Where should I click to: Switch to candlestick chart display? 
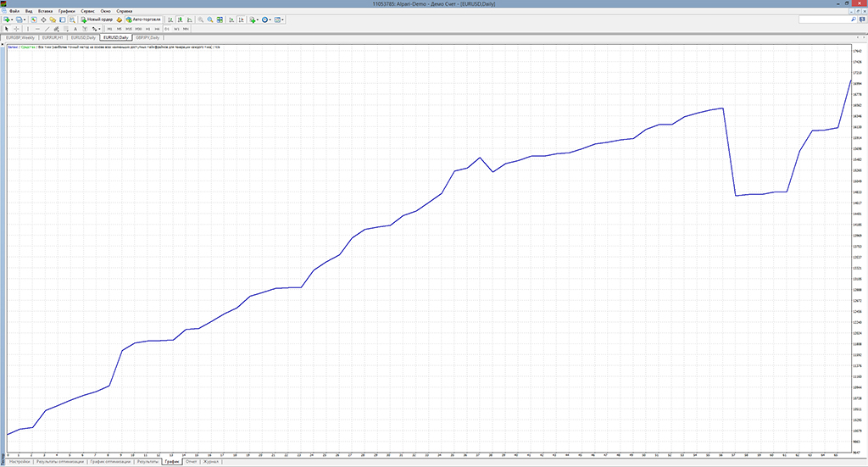coord(180,20)
